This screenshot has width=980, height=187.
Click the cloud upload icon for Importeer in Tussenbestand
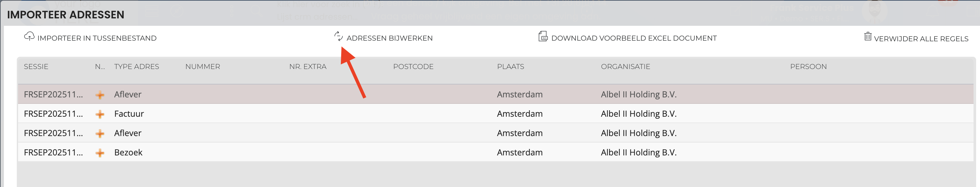coord(29,36)
